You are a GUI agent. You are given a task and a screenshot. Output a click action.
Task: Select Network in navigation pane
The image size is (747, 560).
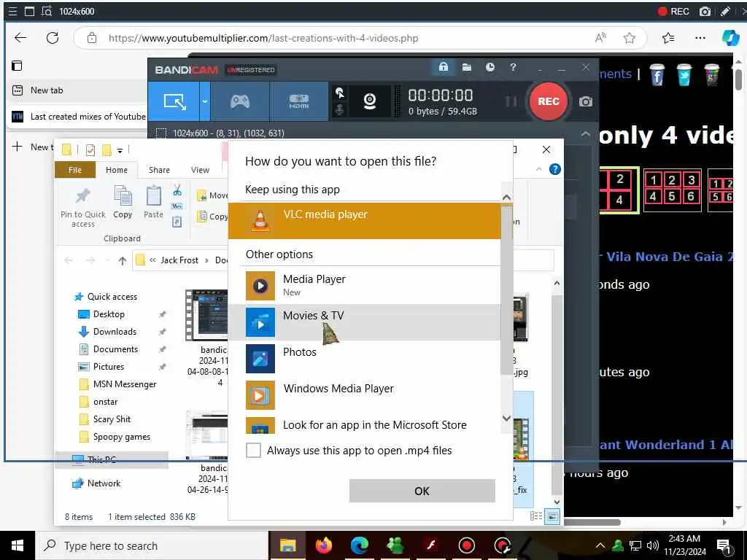click(104, 483)
